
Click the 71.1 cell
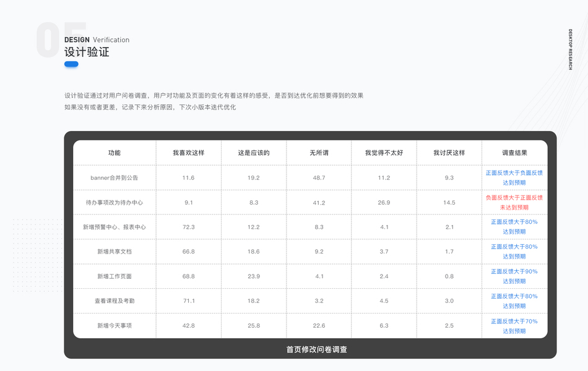[x=189, y=301]
